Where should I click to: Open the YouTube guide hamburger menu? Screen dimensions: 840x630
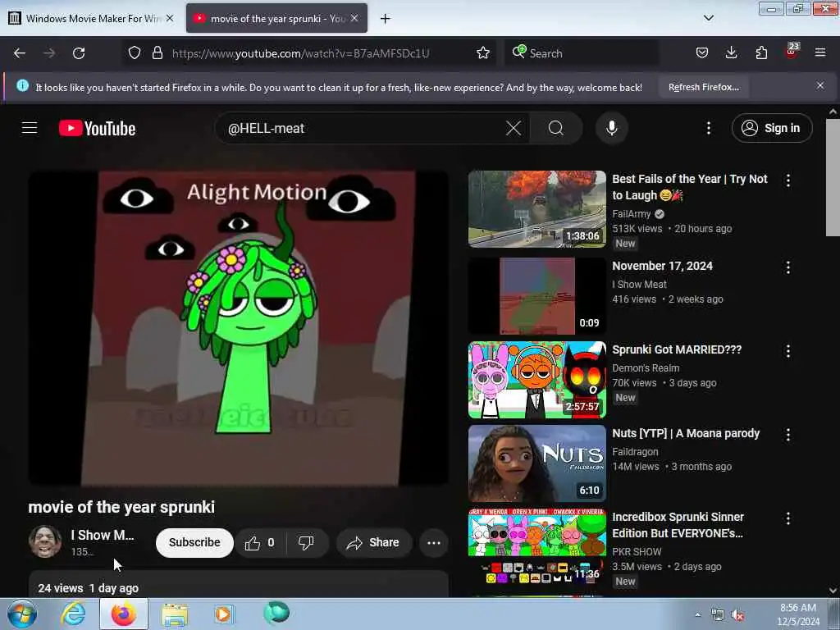click(30, 128)
